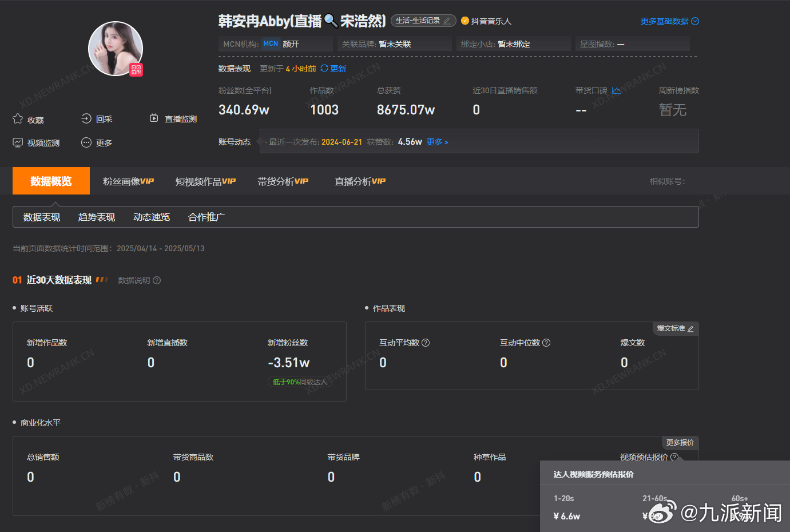Expand 更多 link in 账号动态
This screenshot has width=790, height=532.
[437, 142]
